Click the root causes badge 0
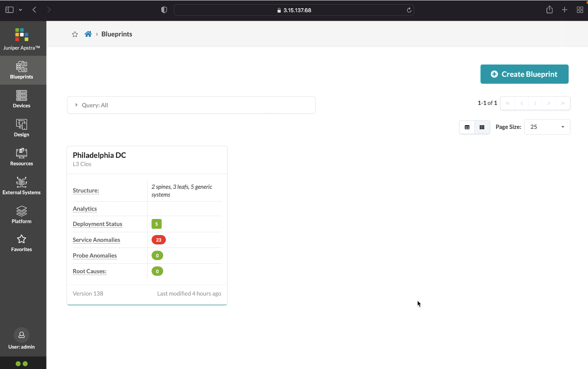 click(x=157, y=271)
